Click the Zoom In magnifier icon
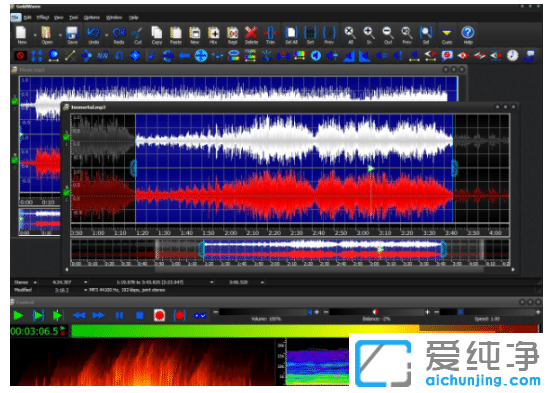The height and width of the screenshot is (393, 549). (x=368, y=35)
